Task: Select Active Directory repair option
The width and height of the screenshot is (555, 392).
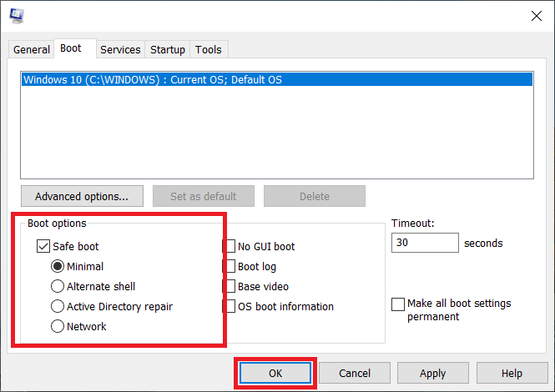Action: coord(58,307)
